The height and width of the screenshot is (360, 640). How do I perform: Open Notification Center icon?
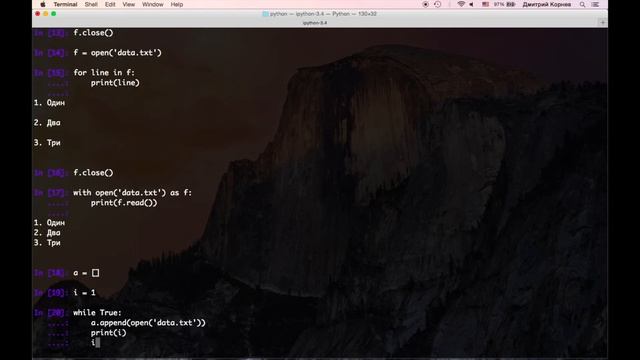point(595,4)
